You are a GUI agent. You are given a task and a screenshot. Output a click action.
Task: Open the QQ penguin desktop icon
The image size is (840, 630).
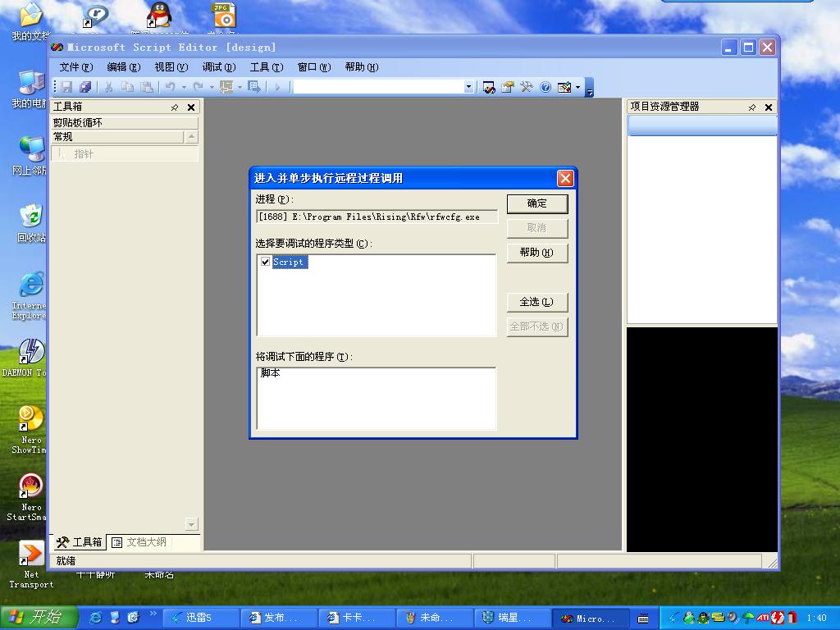click(x=159, y=15)
